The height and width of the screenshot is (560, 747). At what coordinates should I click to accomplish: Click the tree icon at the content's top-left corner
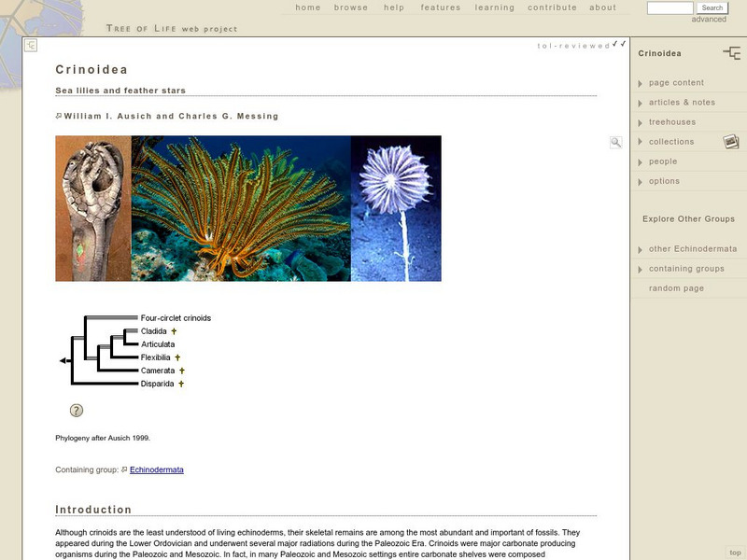tap(31, 46)
